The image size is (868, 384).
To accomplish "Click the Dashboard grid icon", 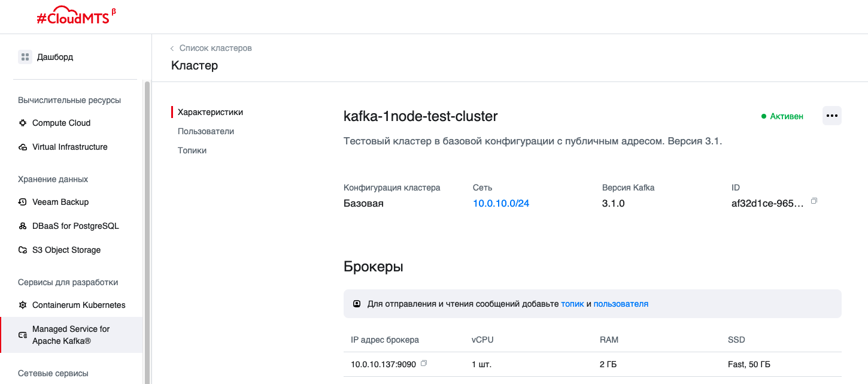I will [25, 57].
